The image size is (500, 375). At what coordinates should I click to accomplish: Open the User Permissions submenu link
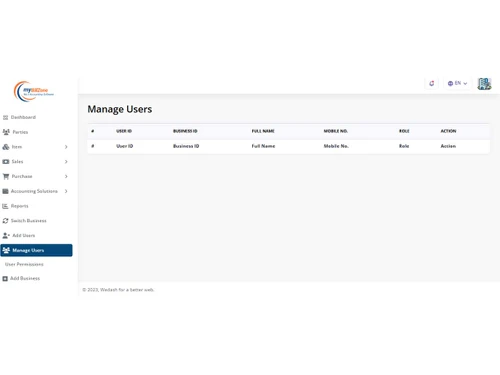24,264
